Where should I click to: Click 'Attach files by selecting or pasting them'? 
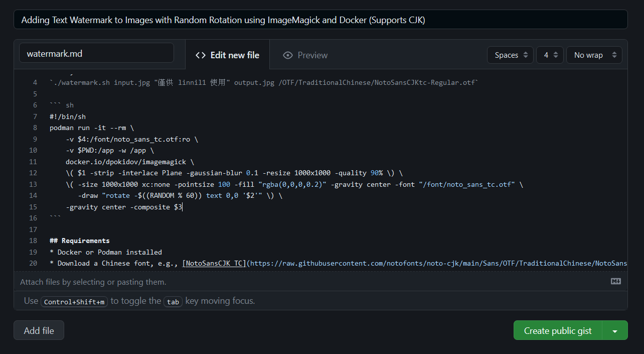[x=93, y=282]
